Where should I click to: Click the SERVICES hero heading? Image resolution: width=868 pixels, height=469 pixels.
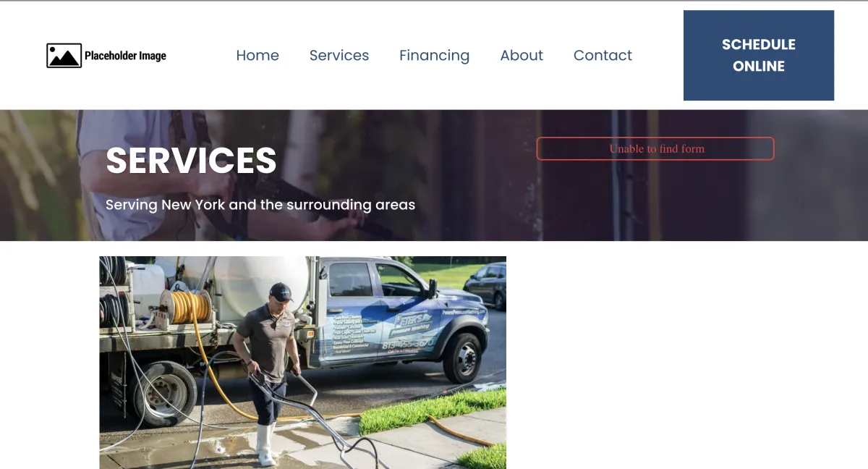(191, 160)
